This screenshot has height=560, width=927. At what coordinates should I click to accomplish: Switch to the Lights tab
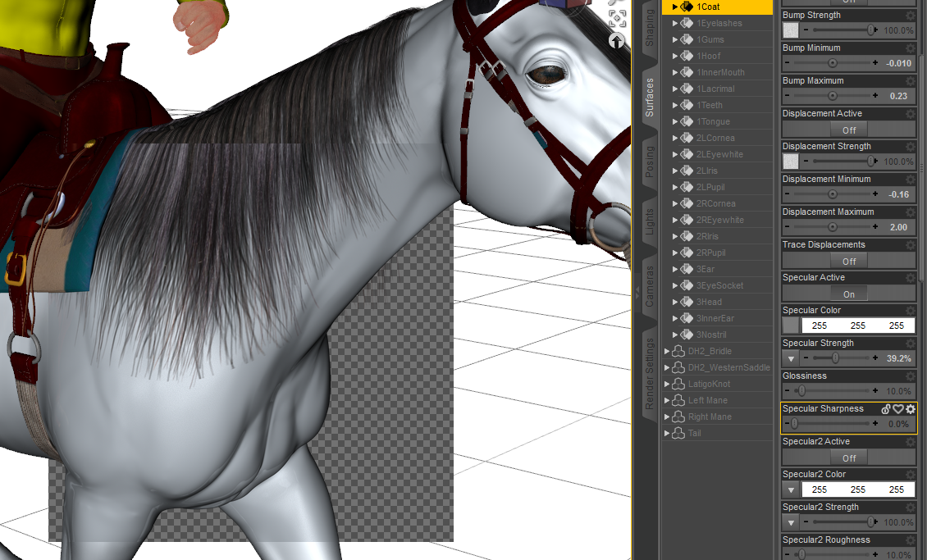point(649,221)
